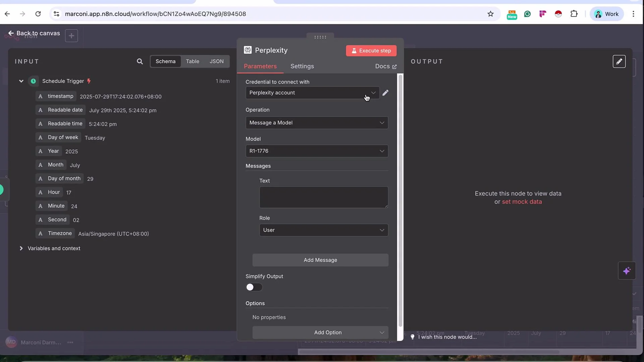
Task: Click the set mock data link
Action: (x=522, y=202)
